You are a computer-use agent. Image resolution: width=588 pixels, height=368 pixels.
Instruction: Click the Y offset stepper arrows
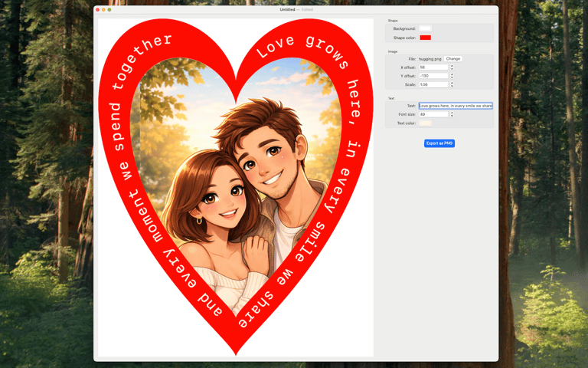[452, 76]
